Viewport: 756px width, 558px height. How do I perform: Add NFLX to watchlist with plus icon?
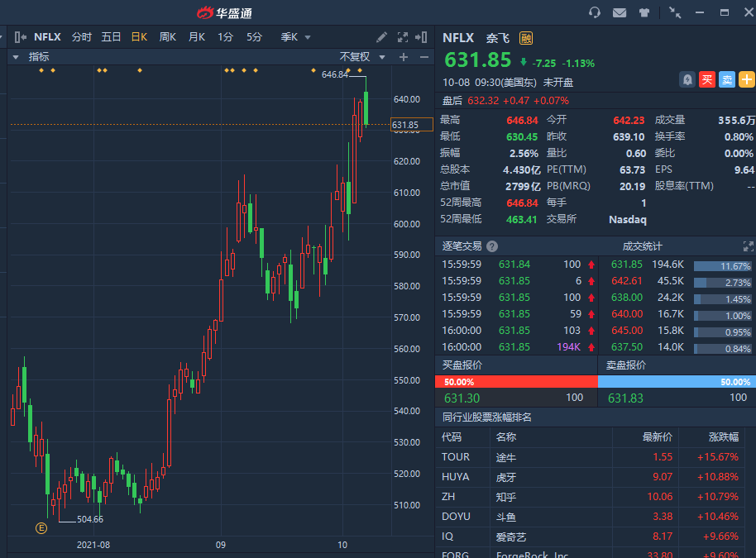[747, 79]
